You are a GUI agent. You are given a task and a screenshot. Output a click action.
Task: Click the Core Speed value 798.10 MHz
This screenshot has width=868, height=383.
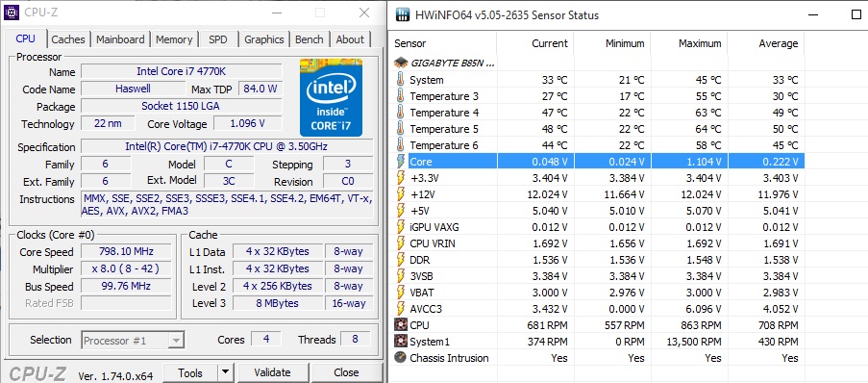126,251
